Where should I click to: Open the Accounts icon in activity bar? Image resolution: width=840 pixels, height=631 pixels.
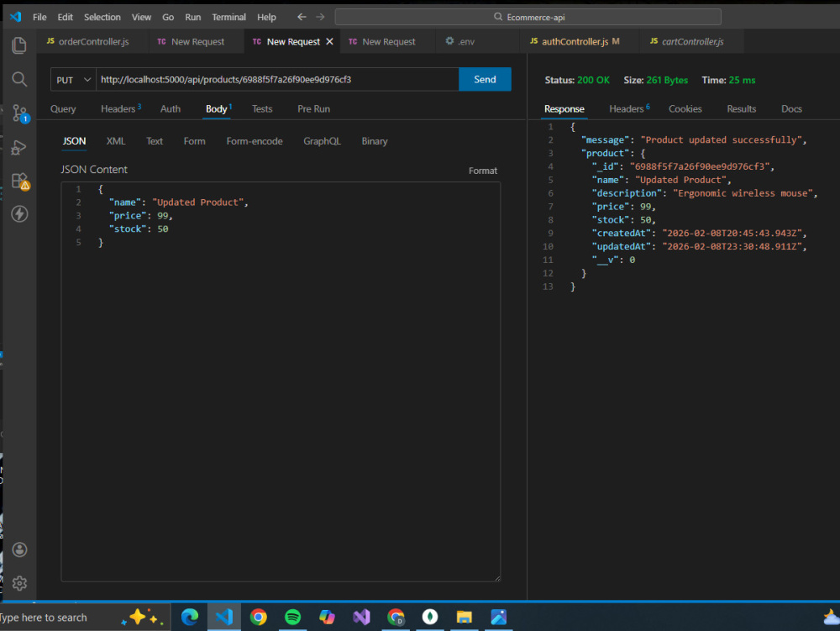tap(19, 549)
